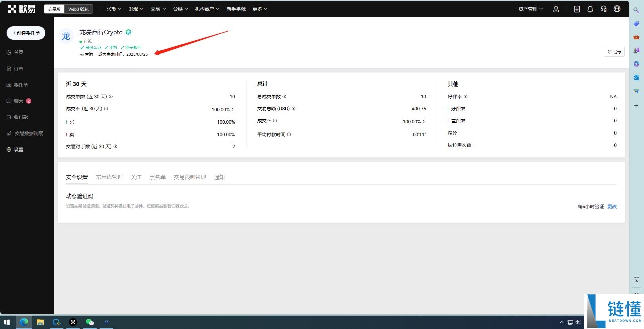The width and height of the screenshot is (644, 329).
Task: Expand the 发现 dropdown menu
Action: pyautogui.click(x=136, y=9)
